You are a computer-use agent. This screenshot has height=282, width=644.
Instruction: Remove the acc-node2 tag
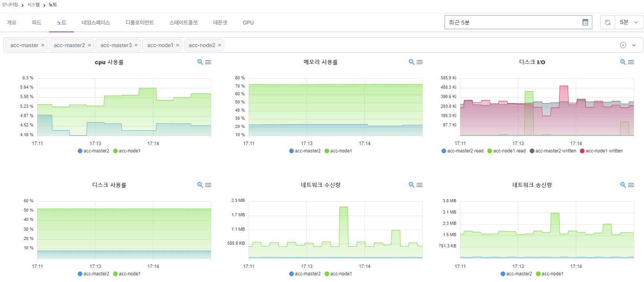[x=220, y=45]
